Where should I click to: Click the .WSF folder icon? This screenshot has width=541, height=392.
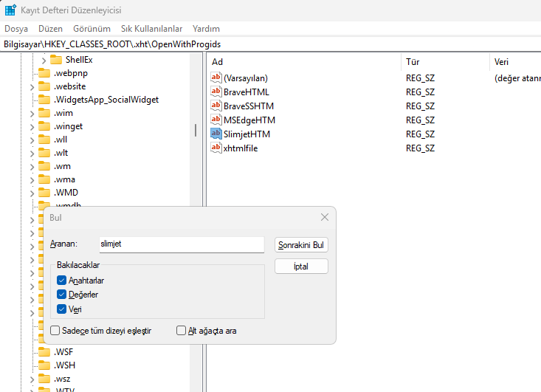[44, 352]
